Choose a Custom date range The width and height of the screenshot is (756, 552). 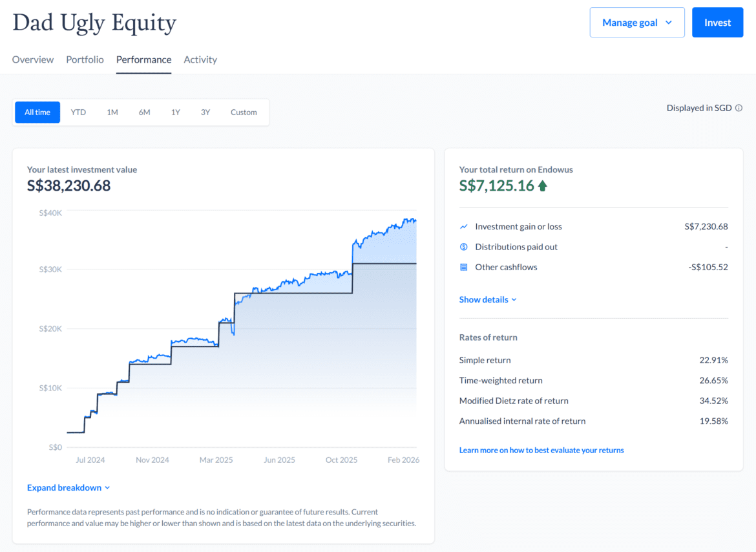(x=244, y=112)
